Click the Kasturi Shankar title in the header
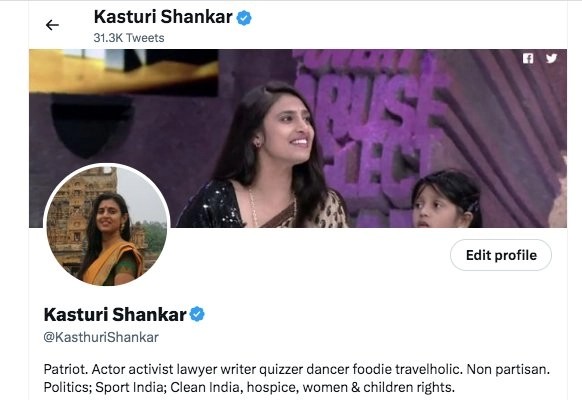This screenshot has width=582, height=400. click(163, 17)
